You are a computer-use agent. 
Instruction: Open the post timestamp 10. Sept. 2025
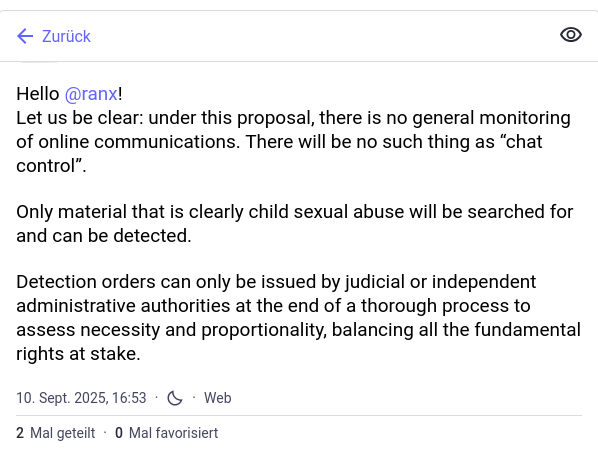click(x=81, y=398)
